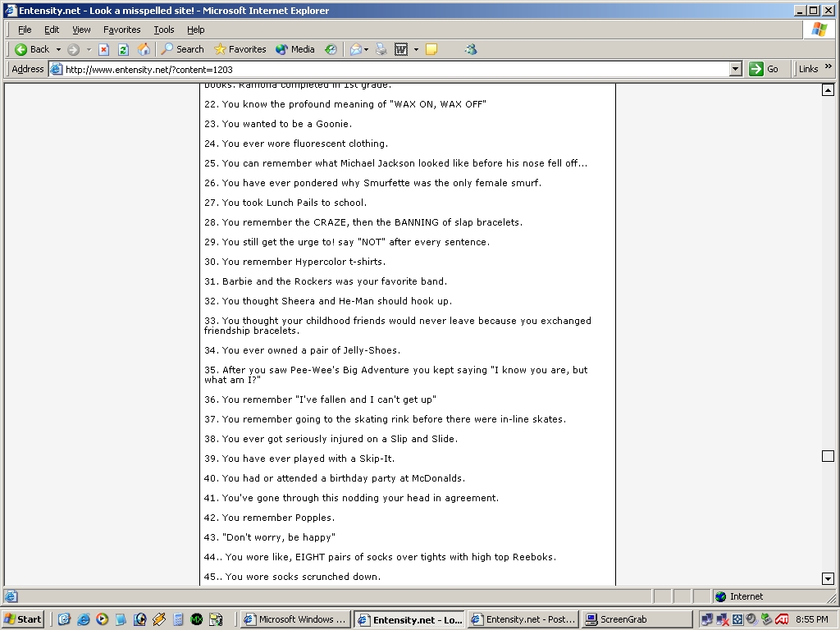840x630 pixels.
Task: Click the active Entensity.net - Lo... taskbar button
Action: pos(409,619)
